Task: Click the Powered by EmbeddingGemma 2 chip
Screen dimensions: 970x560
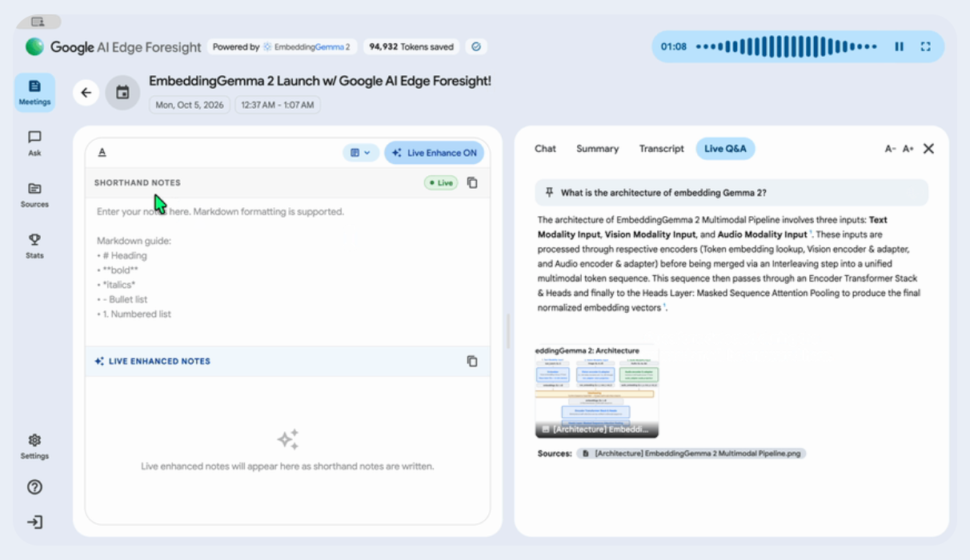Action: [x=282, y=47]
